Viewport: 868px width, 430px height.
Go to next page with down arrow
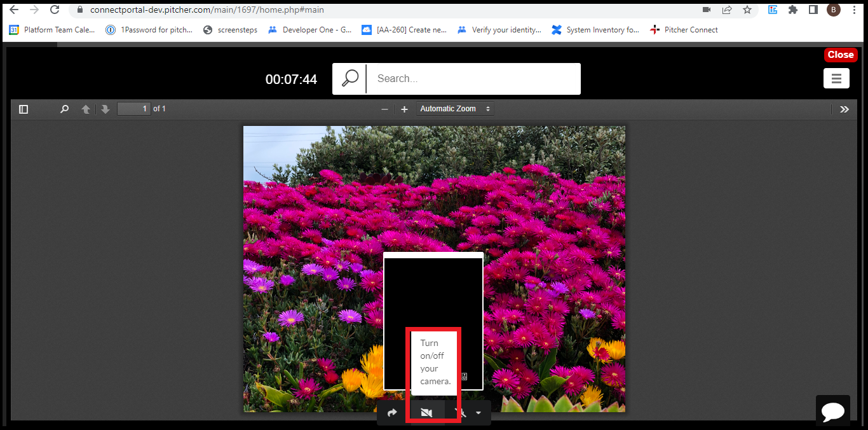pyautogui.click(x=105, y=109)
